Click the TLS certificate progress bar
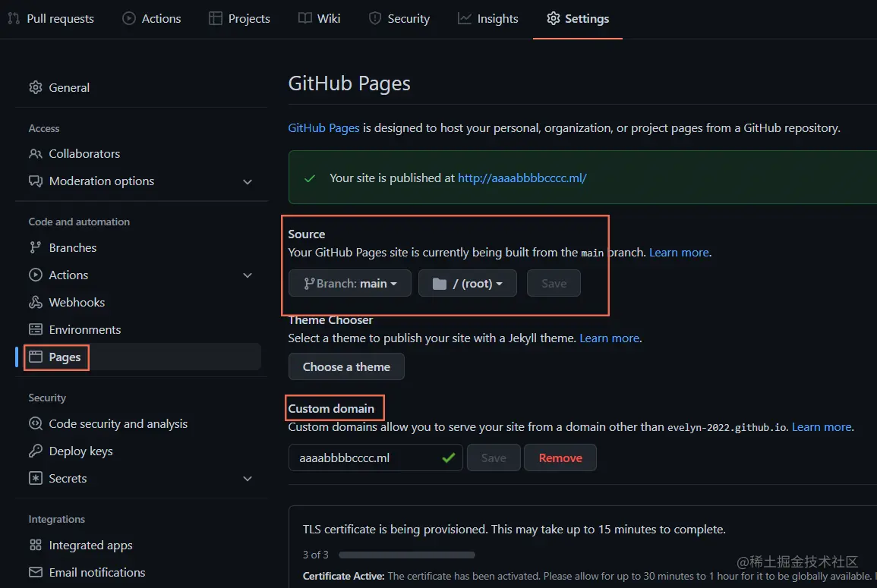 coord(407,555)
